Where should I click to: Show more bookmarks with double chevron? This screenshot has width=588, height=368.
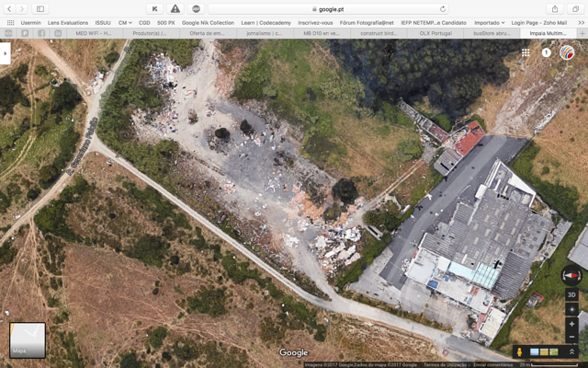581,22
